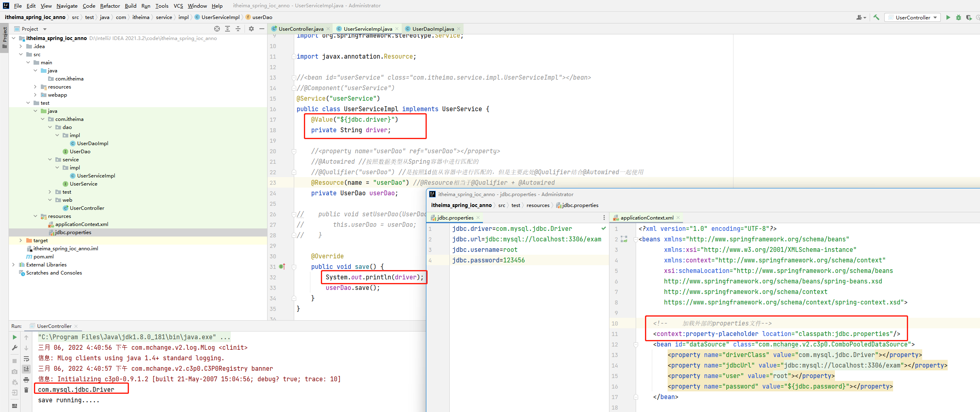Click the exit icon in Run panel

click(x=15, y=392)
